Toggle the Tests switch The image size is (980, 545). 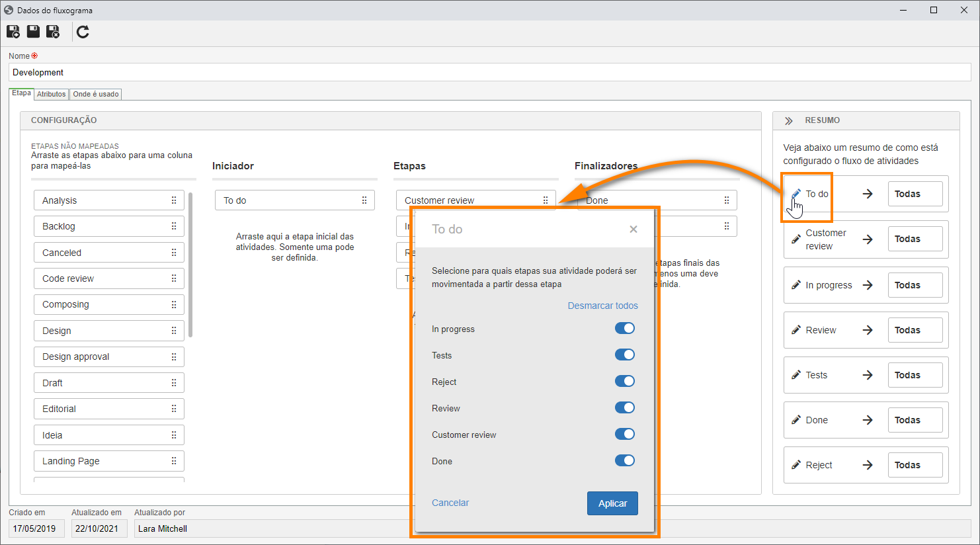(625, 355)
